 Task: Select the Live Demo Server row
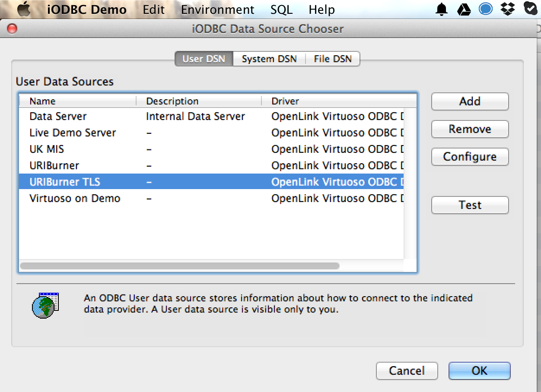pos(211,133)
